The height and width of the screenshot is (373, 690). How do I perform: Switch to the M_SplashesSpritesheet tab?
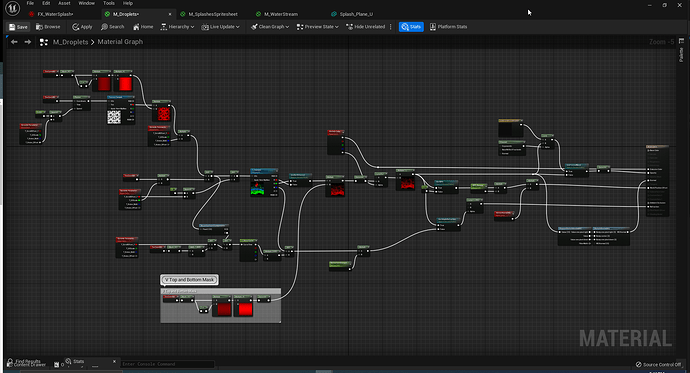213,14
